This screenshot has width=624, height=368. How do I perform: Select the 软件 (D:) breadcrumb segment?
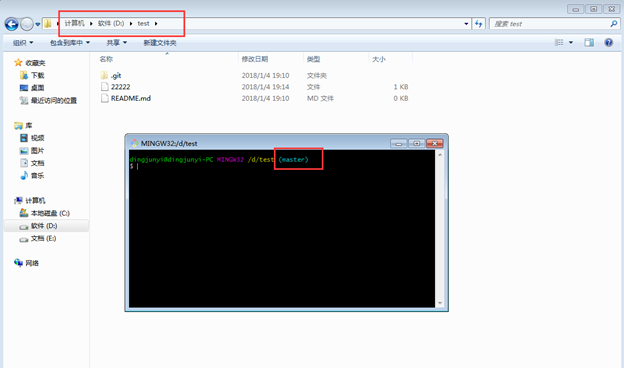tap(111, 23)
